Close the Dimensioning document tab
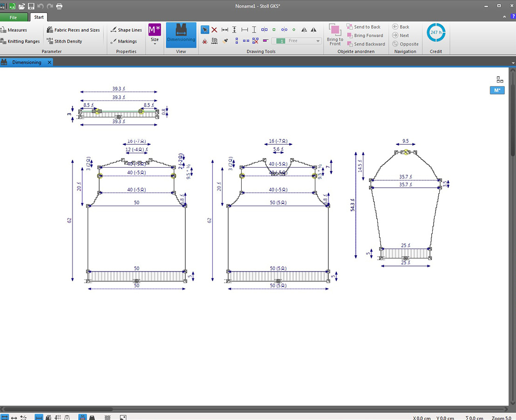The height and width of the screenshot is (420, 516). click(x=49, y=62)
